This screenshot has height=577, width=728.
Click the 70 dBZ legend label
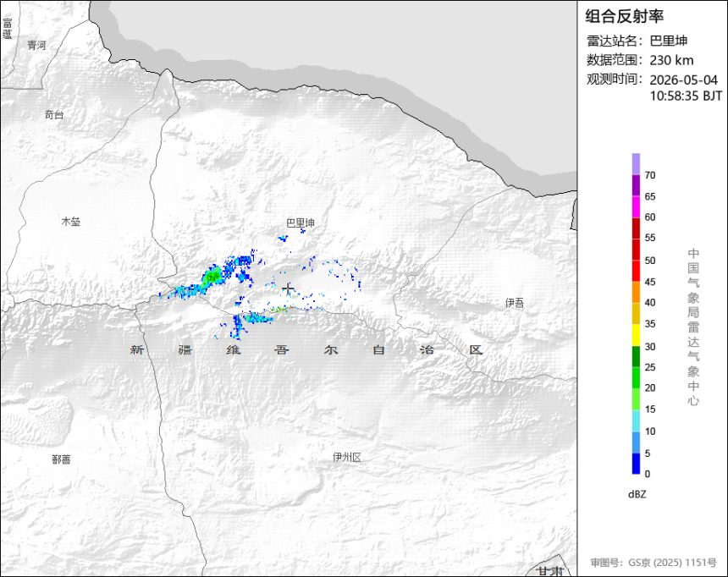coord(650,175)
